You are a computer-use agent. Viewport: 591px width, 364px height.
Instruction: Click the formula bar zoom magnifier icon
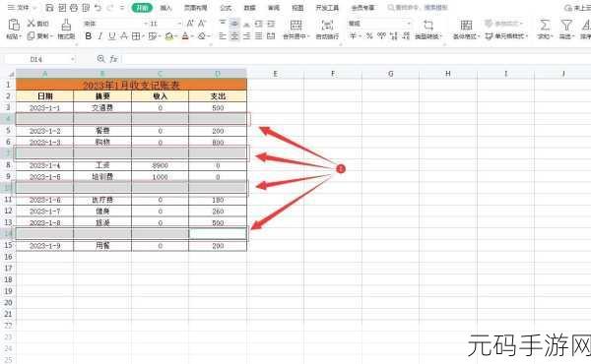[x=100, y=59]
